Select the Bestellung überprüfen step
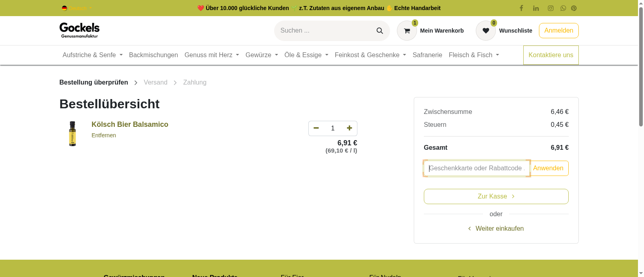Image resolution: width=644 pixels, height=277 pixels. 94,83
